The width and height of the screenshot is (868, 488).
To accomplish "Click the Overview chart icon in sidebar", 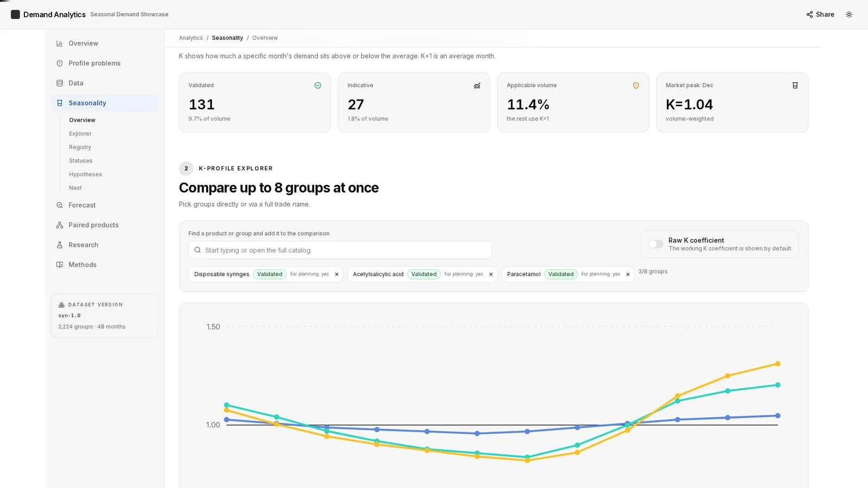I will [x=60, y=43].
